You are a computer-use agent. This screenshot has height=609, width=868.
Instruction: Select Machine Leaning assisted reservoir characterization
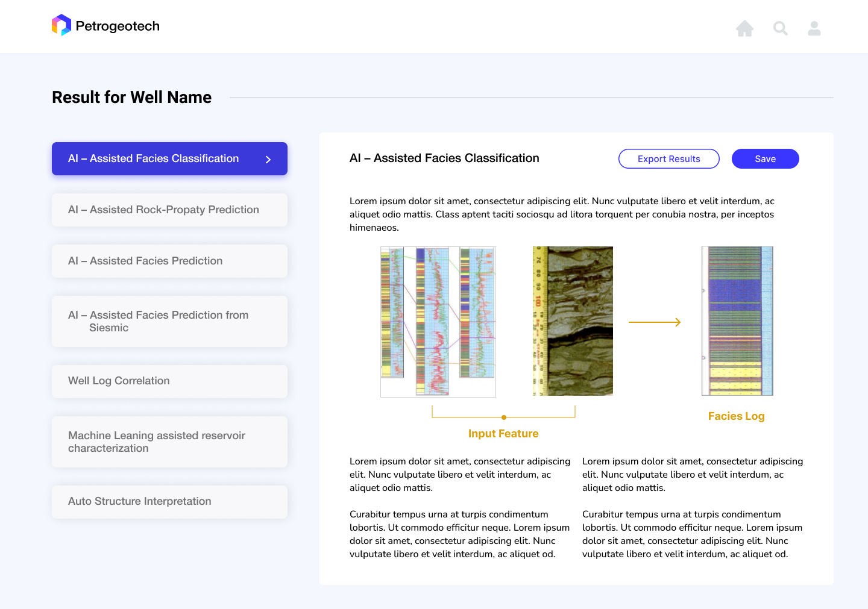(169, 442)
